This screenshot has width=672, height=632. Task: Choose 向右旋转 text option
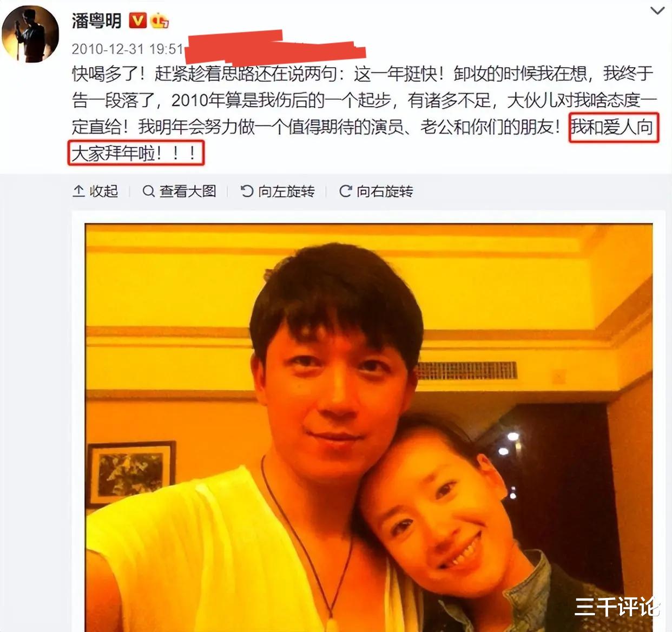point(384,191)
